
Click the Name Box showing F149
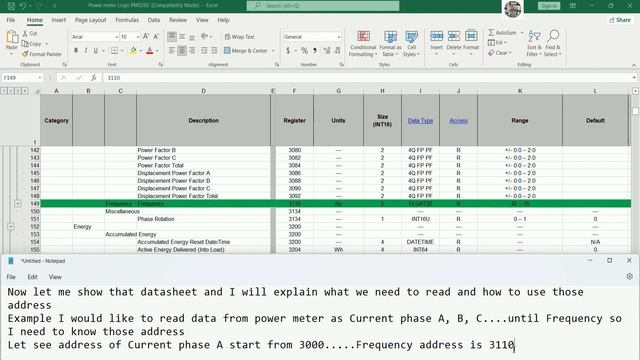[x=22, y=78]
